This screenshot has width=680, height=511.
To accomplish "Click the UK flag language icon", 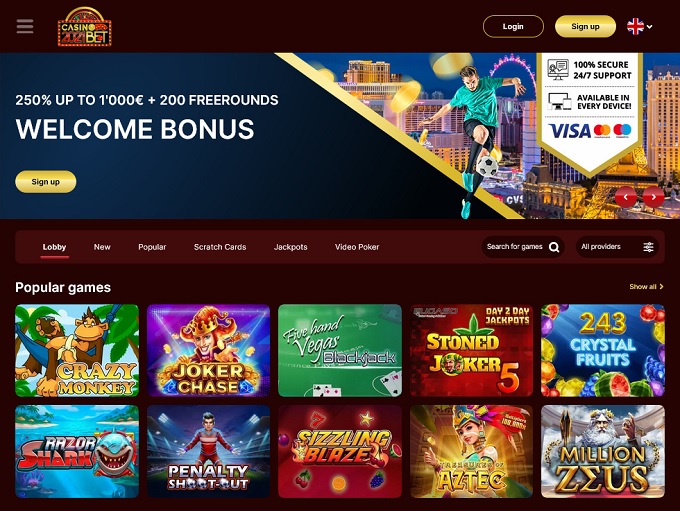I will pos(635,26).
